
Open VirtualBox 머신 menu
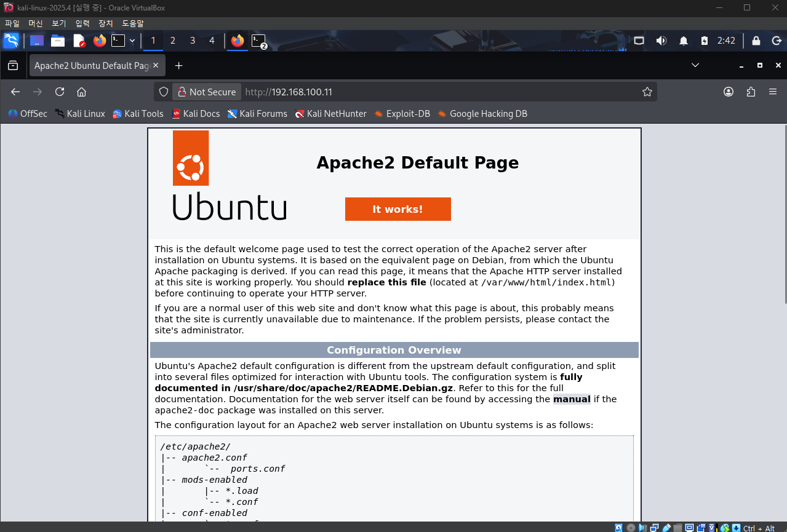point(36,23)
